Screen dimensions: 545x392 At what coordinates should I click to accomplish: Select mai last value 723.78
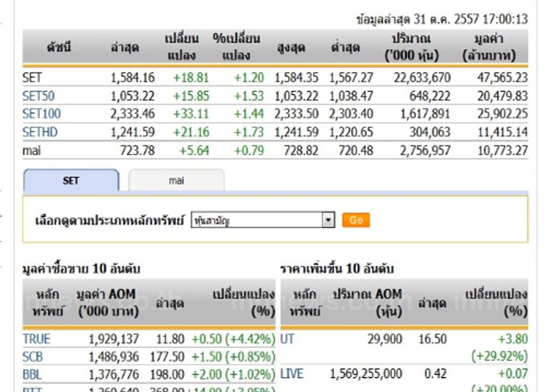(x=137, y=151)
